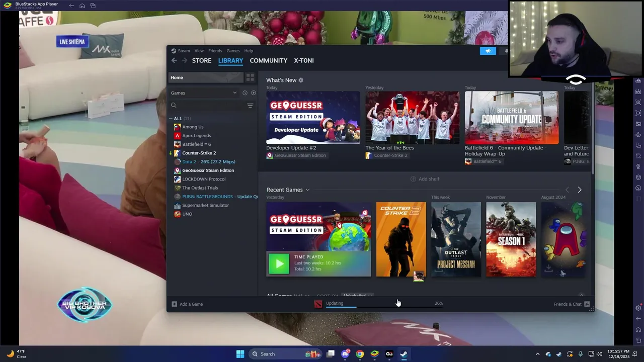
Task: Click Add a Game plus icon
Action: [174, 304]
